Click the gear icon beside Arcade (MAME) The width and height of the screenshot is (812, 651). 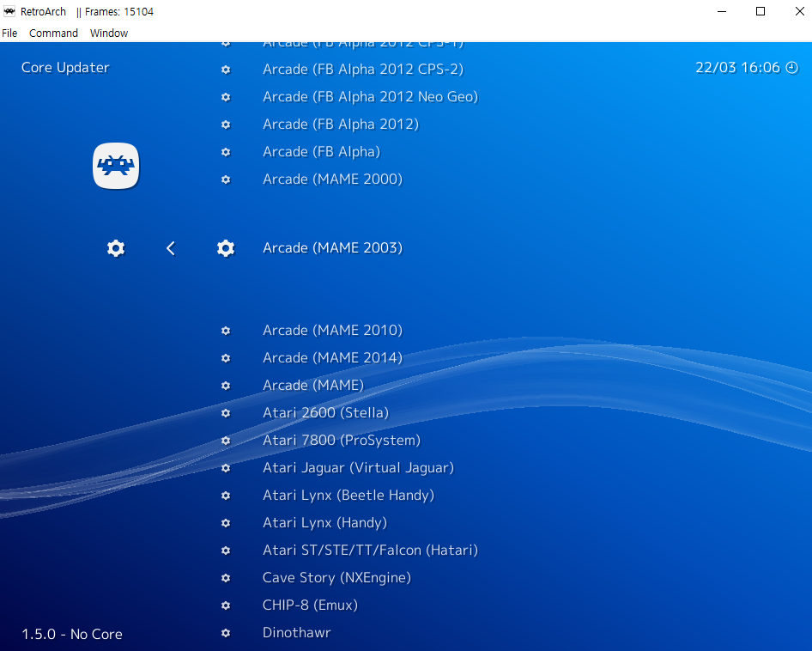pyautogui.click(x=226, y=386)
